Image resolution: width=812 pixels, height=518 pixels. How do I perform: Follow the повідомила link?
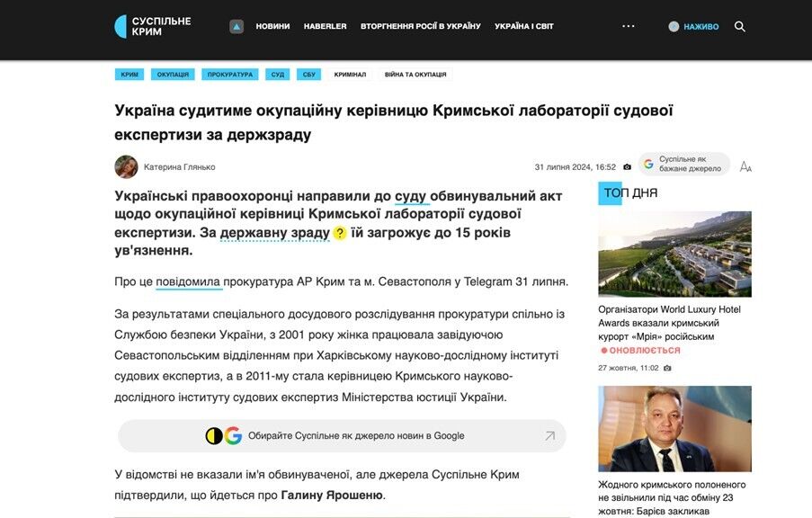[188, 281]
